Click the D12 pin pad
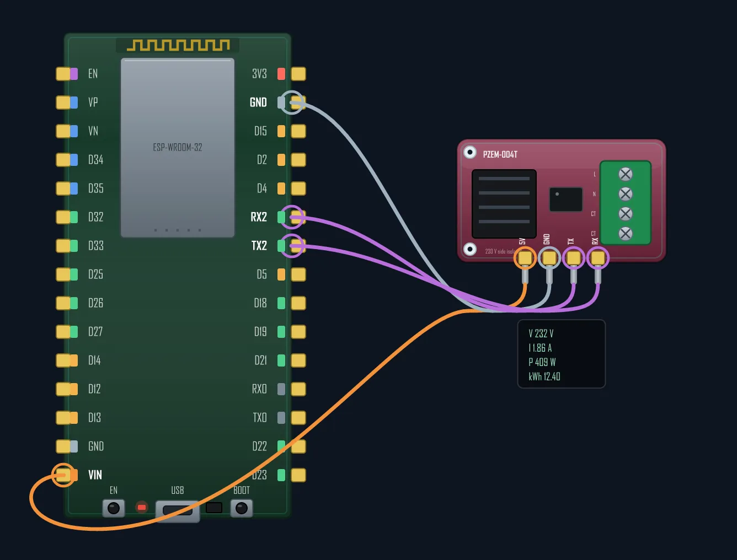The width and height of the screenshot is (737, 560). click(x=63, y=389)
